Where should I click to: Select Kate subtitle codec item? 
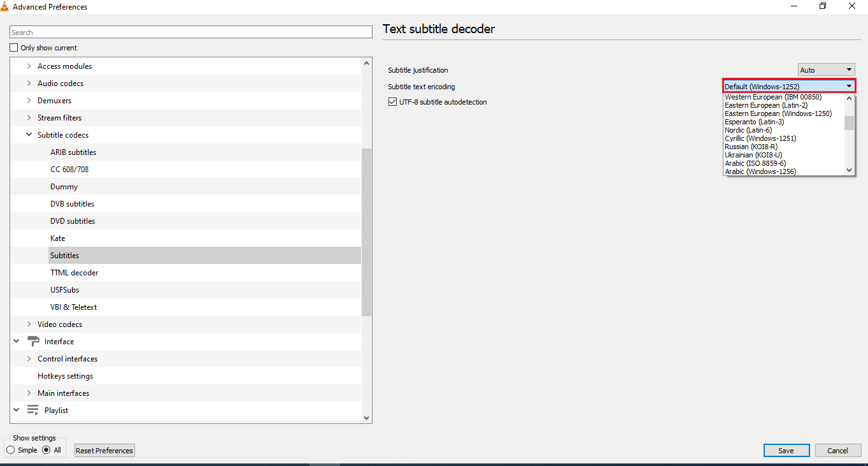coord(58,238)
